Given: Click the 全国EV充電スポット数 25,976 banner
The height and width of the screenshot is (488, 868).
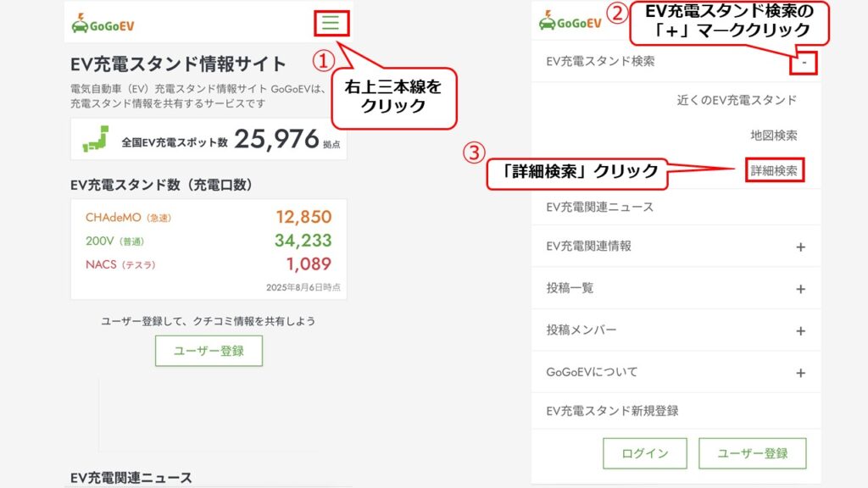Looking at the screenshot, I should (209, 139).
